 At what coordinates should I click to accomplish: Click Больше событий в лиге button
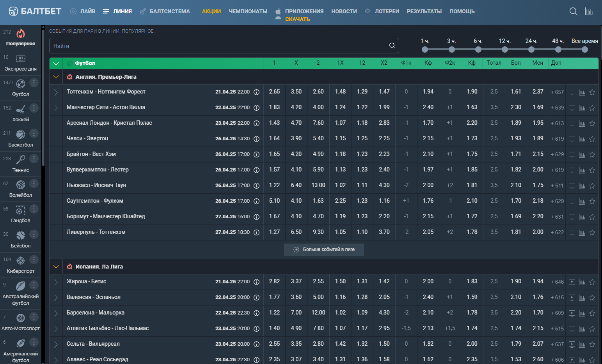tap(324, 250)
